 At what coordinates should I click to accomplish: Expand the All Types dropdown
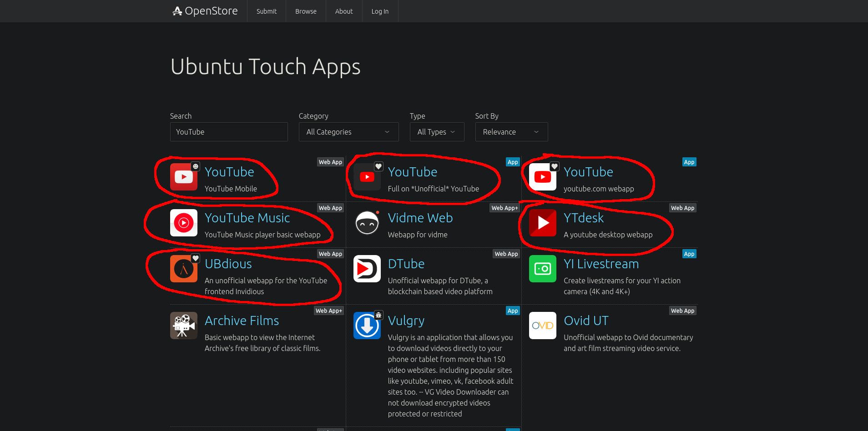tap(437, 132)
